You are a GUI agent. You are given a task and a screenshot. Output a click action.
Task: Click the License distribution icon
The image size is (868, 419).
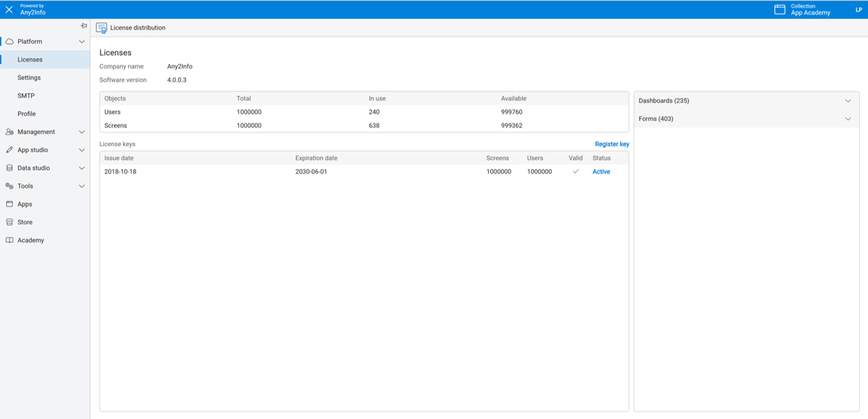102,28
